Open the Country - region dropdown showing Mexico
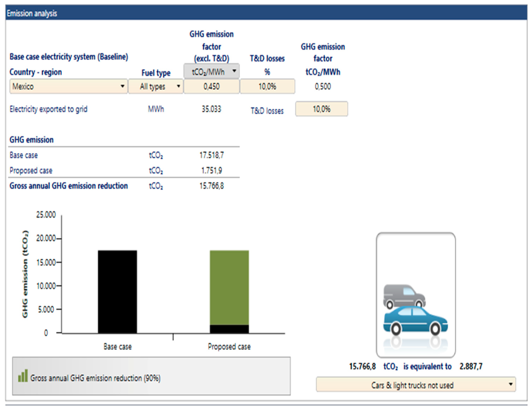The image size is (532, 412). pyautogui.click(x=68, y=86)
